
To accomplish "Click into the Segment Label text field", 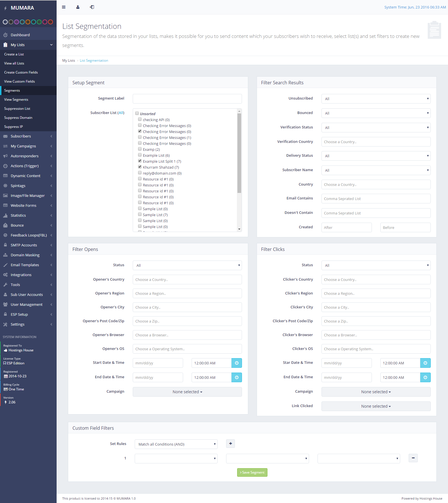I will [x=187, y=99].
